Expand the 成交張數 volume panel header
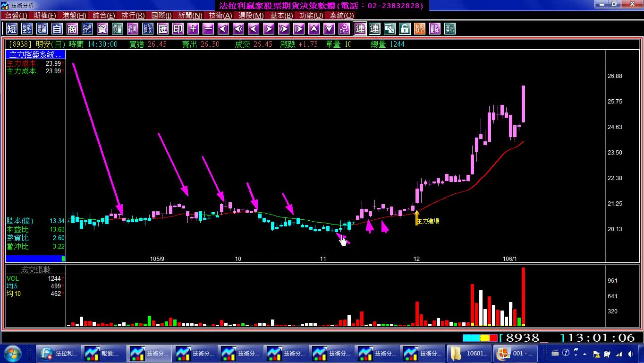 [35, 270]
